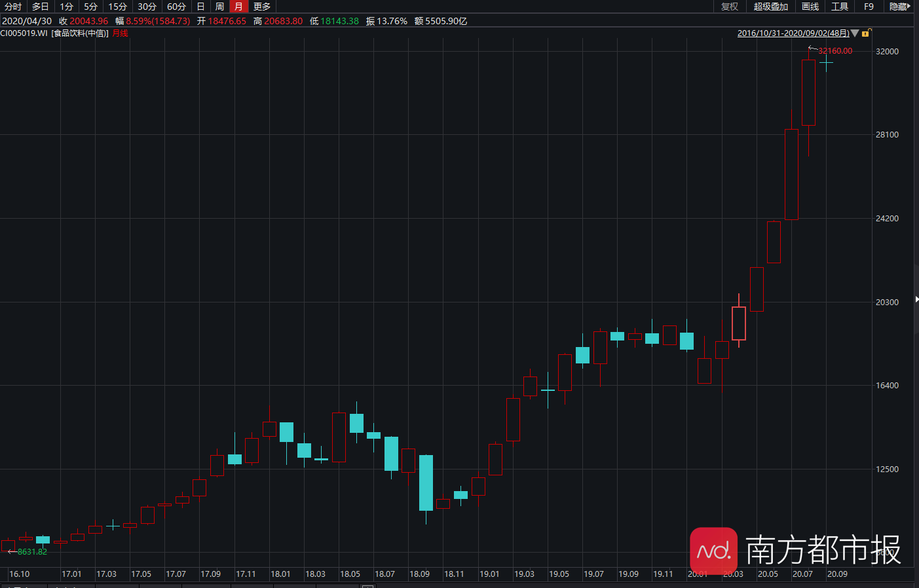Click the 19.01 date axis label
This screenshot has width=919, height=588.
[x=489, y=574]
